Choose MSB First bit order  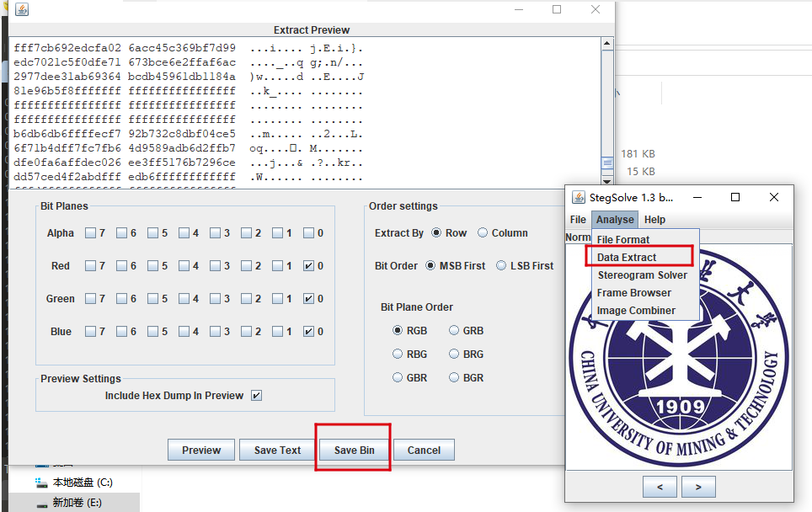click(x=430, y=265)
